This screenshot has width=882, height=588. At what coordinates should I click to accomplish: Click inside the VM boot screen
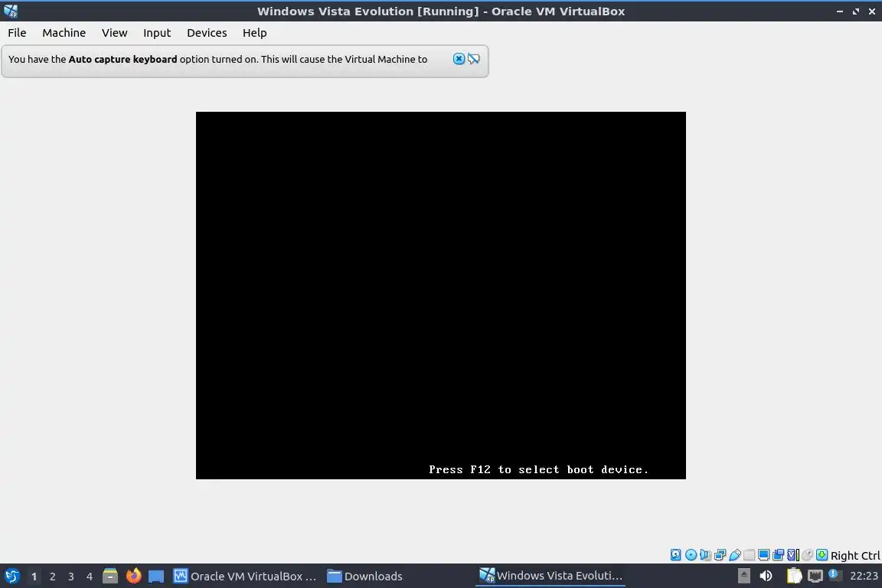point(440,296)
